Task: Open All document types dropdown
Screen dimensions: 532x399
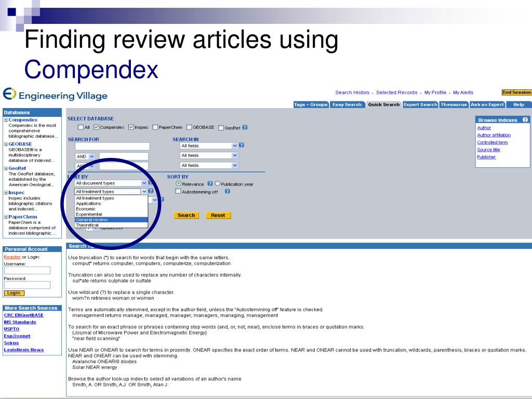Action: click(x=111, y=183)
